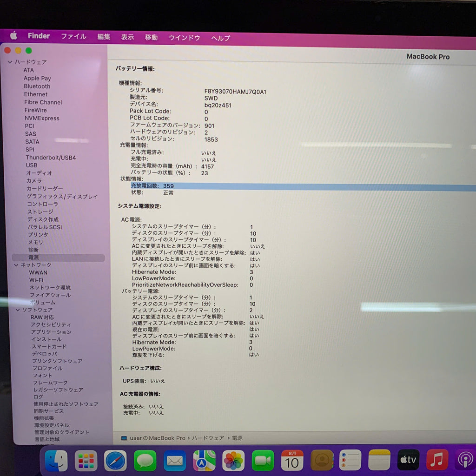
Task: Open Notes app in the Dock
Action: point(379,460)
